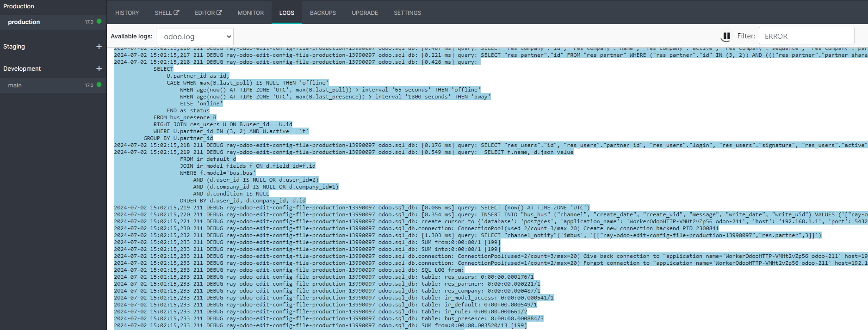Open the SETTINGS tab
Screen dimensions: 868x330
point(408,12)
